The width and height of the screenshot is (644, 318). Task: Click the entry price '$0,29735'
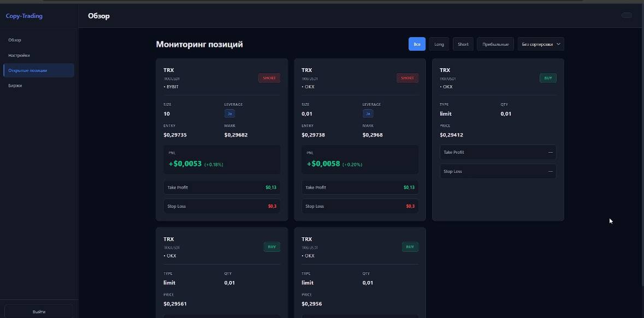pyautogui.click(x=175, y=135)
